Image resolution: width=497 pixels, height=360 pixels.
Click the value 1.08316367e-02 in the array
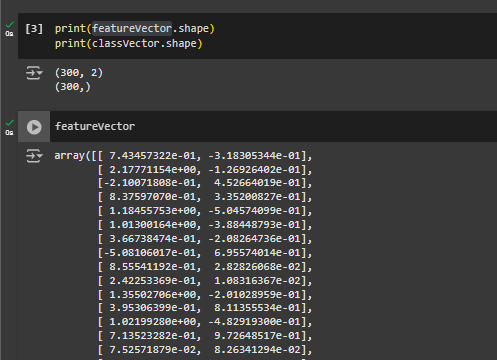click(257, 281)
